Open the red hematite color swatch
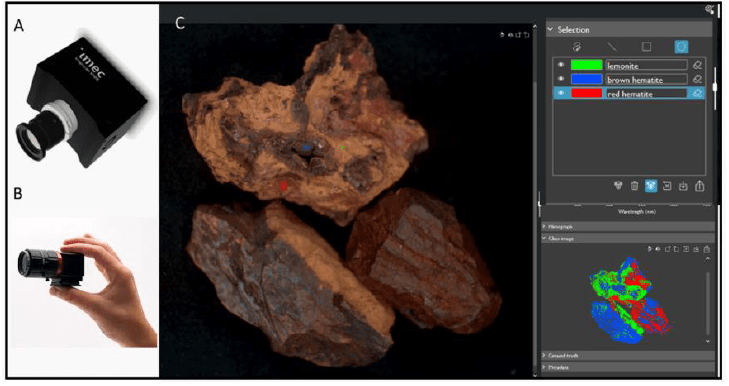729x386 pixels. [x=586, y=93]
